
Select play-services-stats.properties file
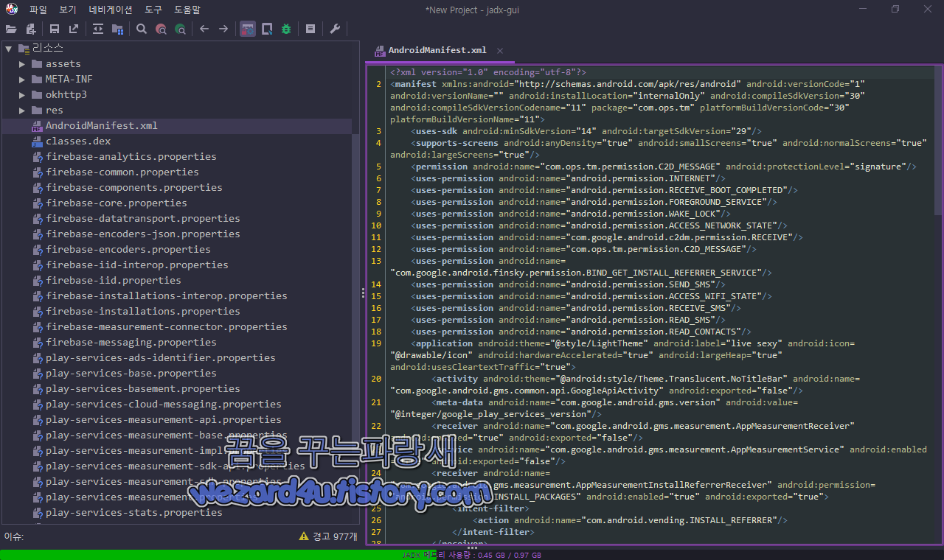pyautogui.click(x=134, y=513)
